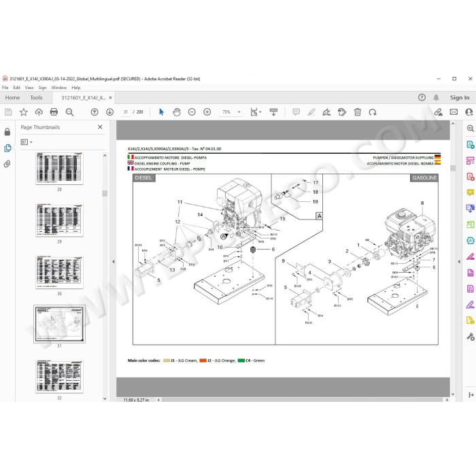
Task: Select page 30 thumbnail
Action: pos(59,273)
